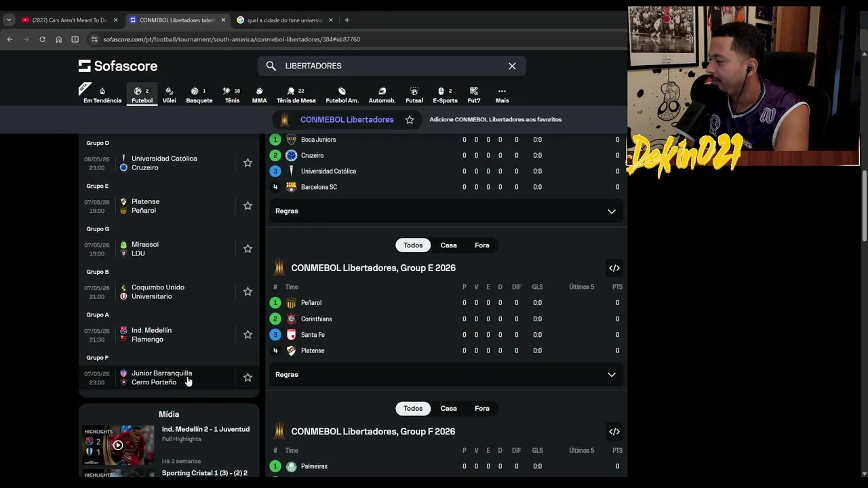Open embed code for Group F table
This screenshot has height=488, width=868.
(x=614, y=432)
